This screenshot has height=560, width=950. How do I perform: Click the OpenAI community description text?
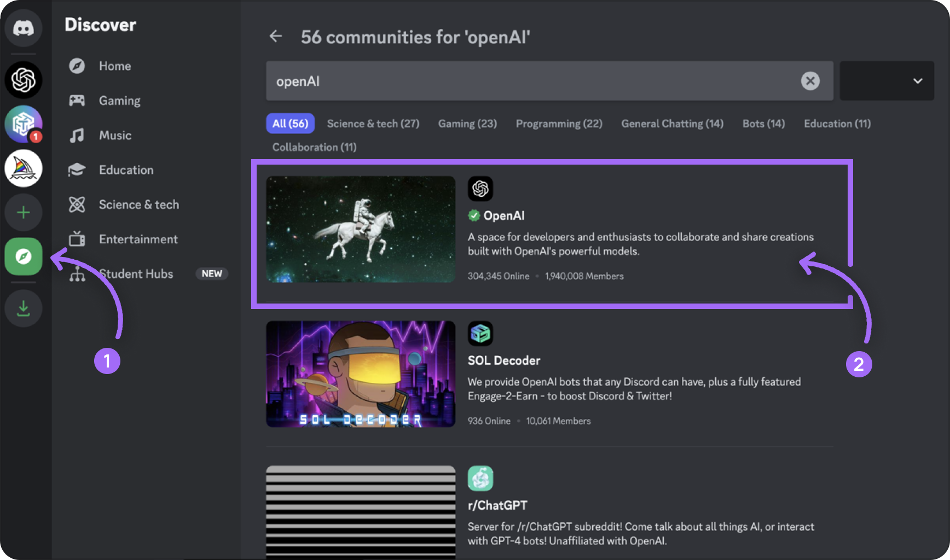pyautogui.click(x=641, y=244)
